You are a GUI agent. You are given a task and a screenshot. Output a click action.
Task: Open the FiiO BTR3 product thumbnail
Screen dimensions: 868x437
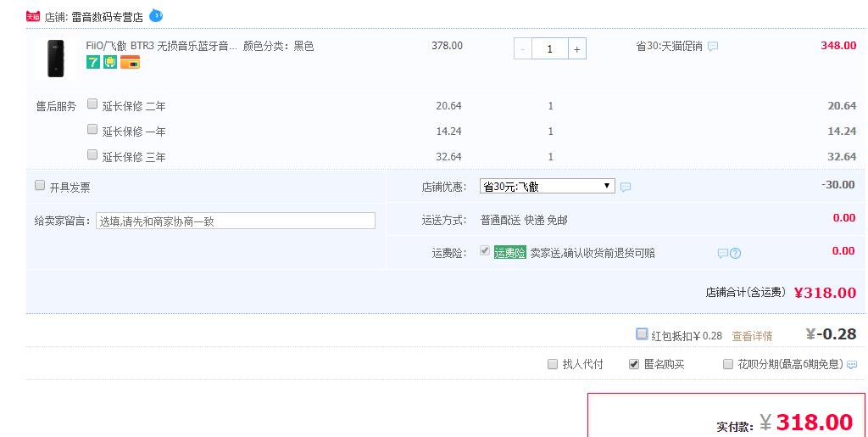click(x=55, y=59)
